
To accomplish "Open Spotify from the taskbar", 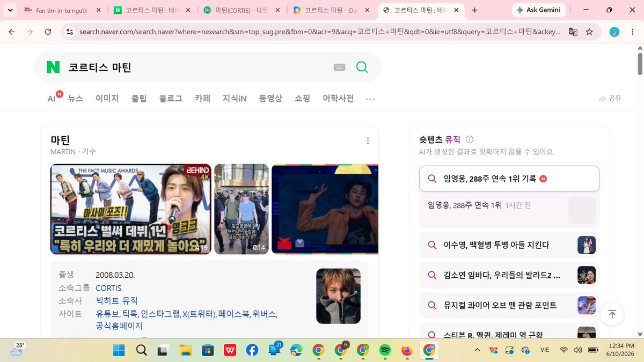I will pyautogui.click(x=384, y=350).
